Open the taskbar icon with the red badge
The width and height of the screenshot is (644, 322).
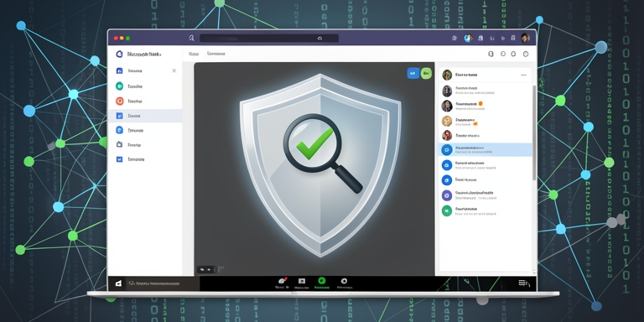point(282,283)
